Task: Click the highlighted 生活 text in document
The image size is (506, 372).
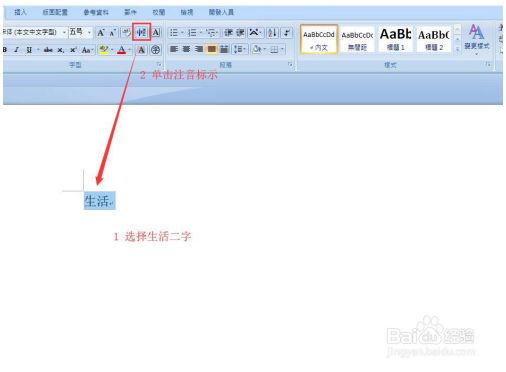Action: pyautogui.click(x=99, y=201)
